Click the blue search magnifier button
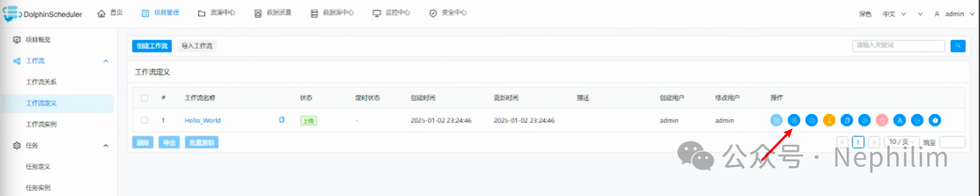The image size is (980, 196). click(958, 46)
